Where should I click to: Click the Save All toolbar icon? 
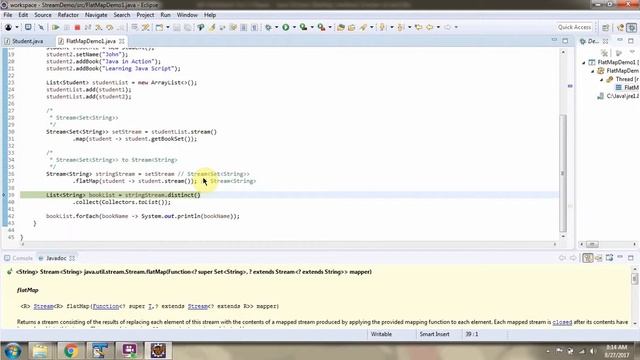click(187, 27)
